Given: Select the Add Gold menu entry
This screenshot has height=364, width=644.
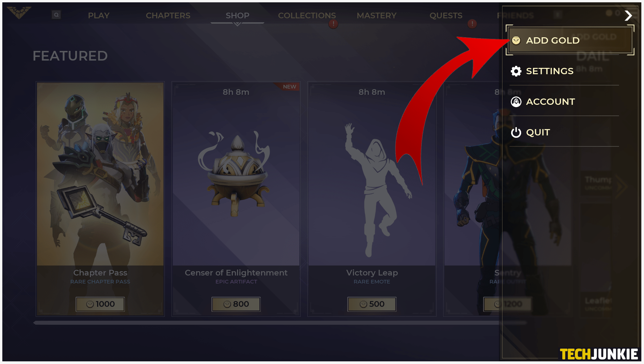Looking at the screenshot, I should tap(570, 41).
